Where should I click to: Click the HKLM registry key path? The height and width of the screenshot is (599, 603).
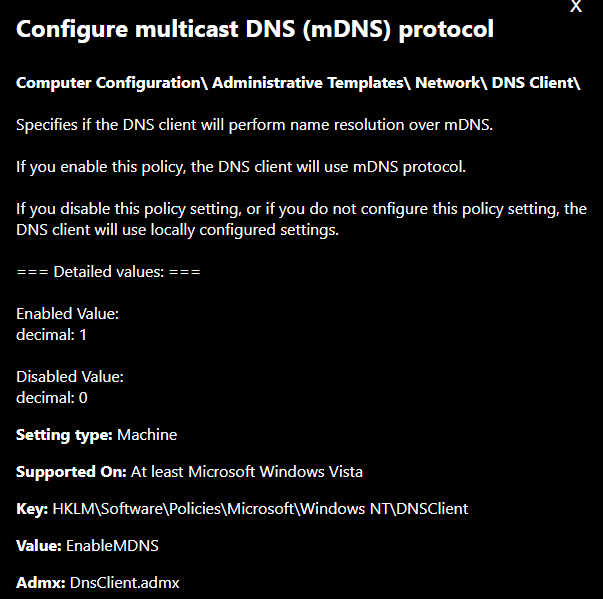(260, 509)
